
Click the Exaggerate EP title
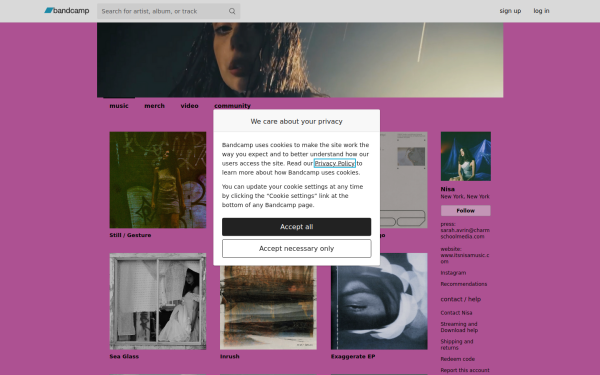[x=353, y=356]
